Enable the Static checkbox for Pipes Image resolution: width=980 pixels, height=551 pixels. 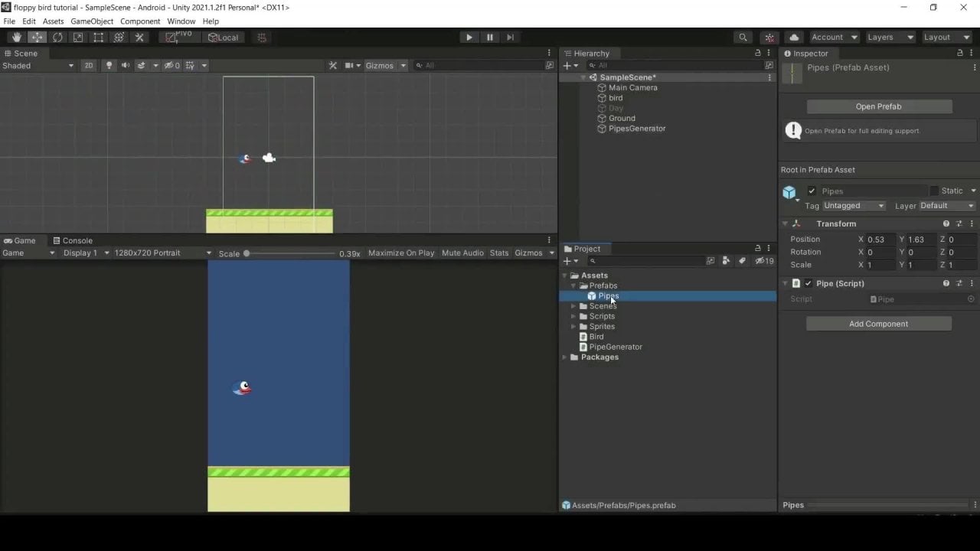pyautogui.click(x=935, y=190)
